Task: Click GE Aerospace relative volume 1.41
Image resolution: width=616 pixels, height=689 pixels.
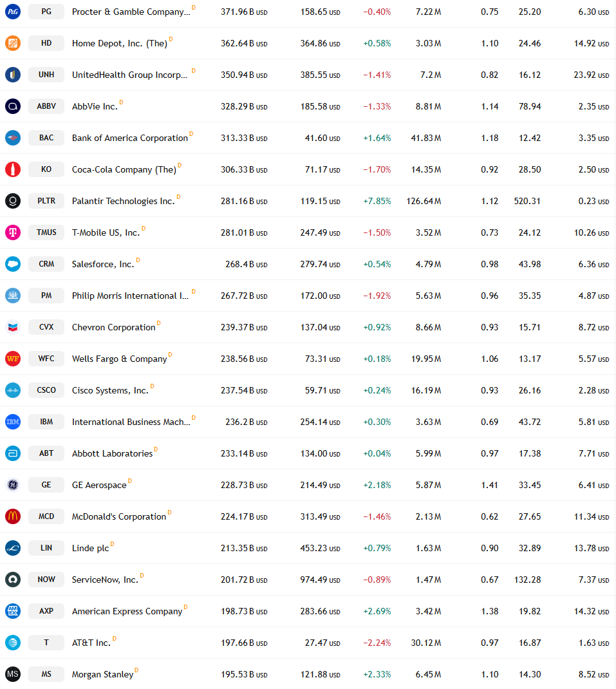Action: 489,485
